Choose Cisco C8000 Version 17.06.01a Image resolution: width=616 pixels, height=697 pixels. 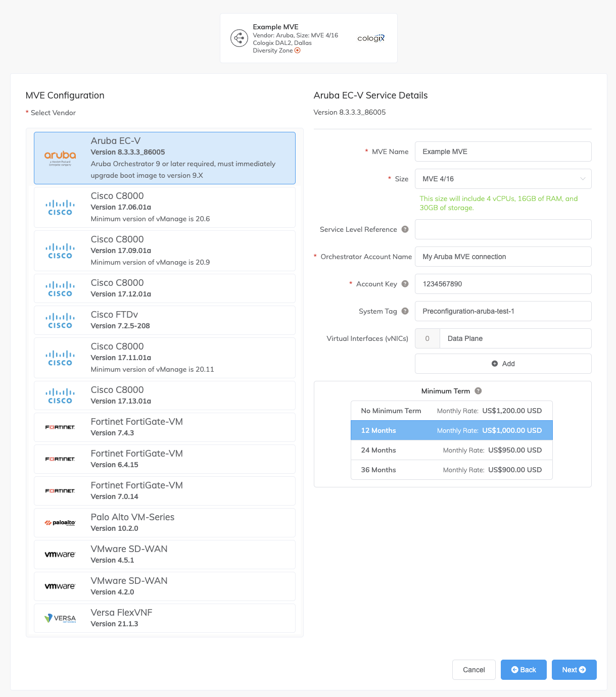point(165,208)
